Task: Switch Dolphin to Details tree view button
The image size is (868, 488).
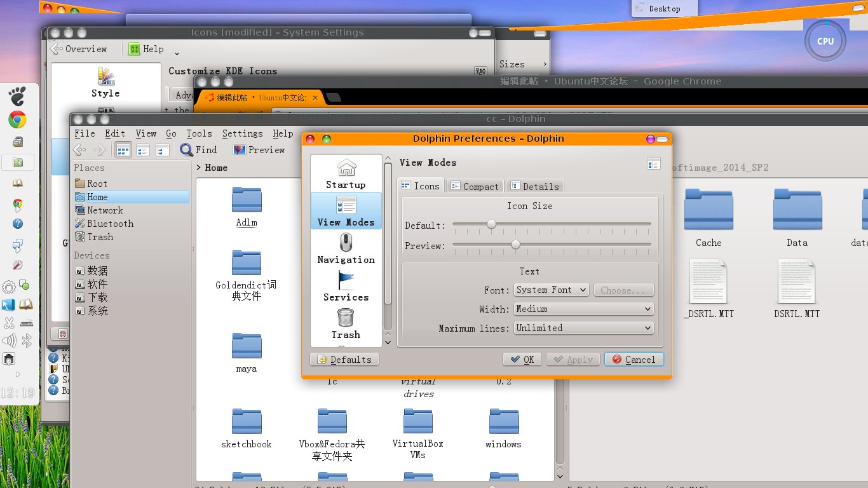Action: pyautogui.click(x=163, y=150)
